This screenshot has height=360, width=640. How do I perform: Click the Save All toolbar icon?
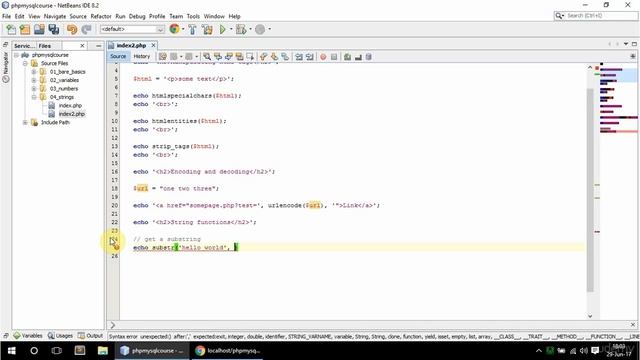[53, 29]
